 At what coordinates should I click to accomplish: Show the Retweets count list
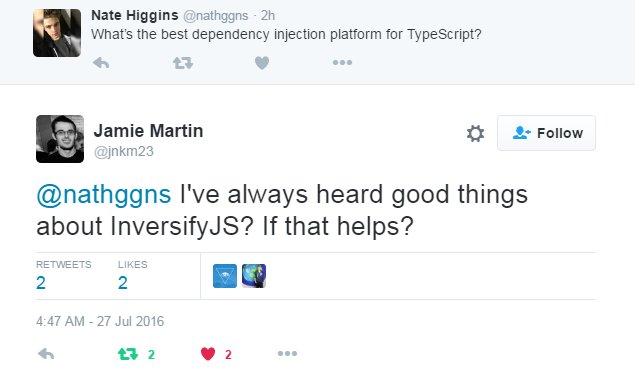pyautogui.click(x=64, y=276)
